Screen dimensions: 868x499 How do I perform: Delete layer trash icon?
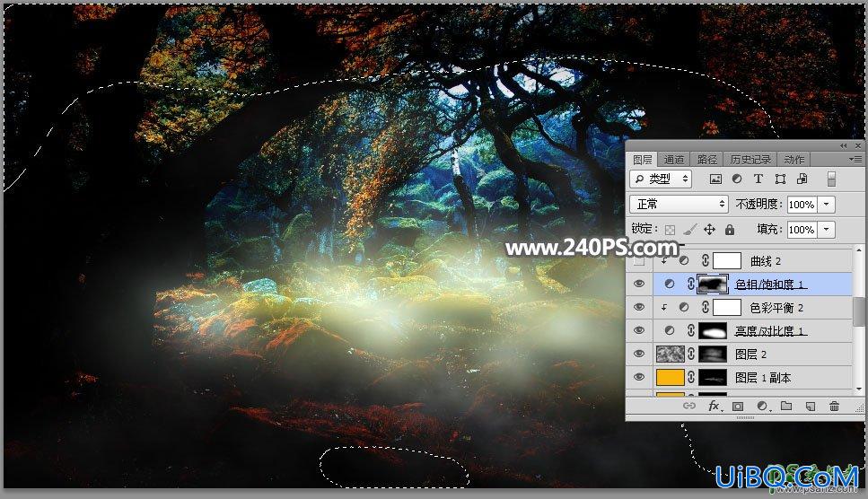[x=834, y=406]
